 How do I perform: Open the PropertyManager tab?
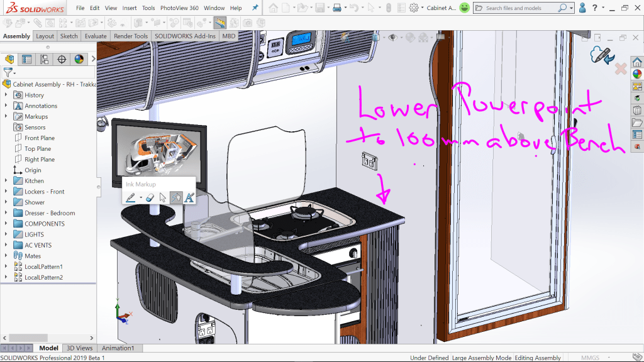click(26, 60)
